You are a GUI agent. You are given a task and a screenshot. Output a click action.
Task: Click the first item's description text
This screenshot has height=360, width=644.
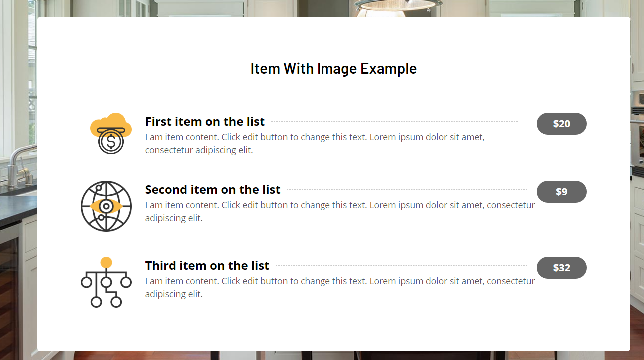(x=315, y=143)
